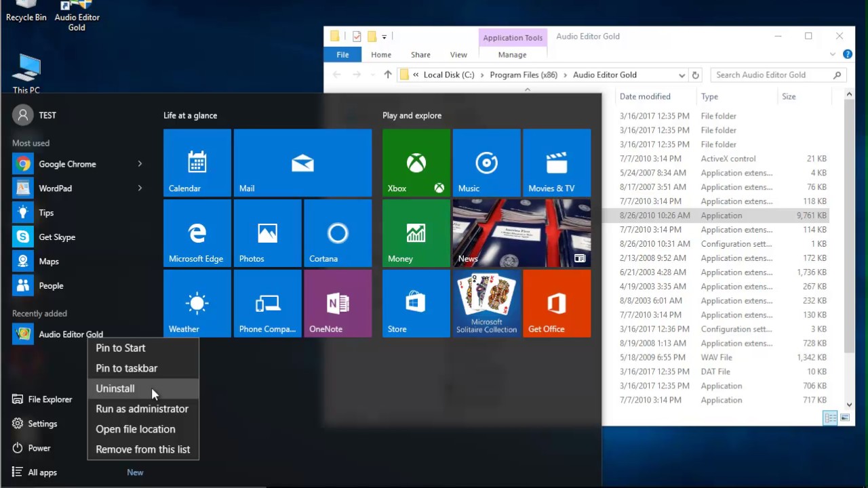Go up one folder level in Explorer
This screenshot has height=488, width=868.
[x=387, y=75]
